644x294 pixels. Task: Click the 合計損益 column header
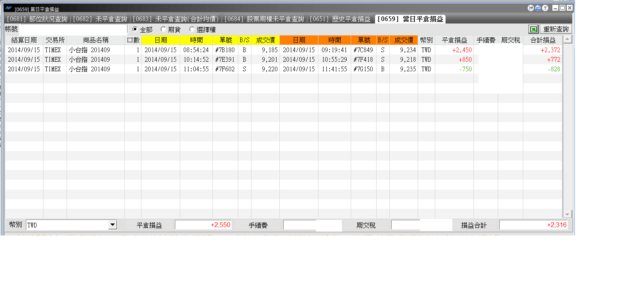543,40
